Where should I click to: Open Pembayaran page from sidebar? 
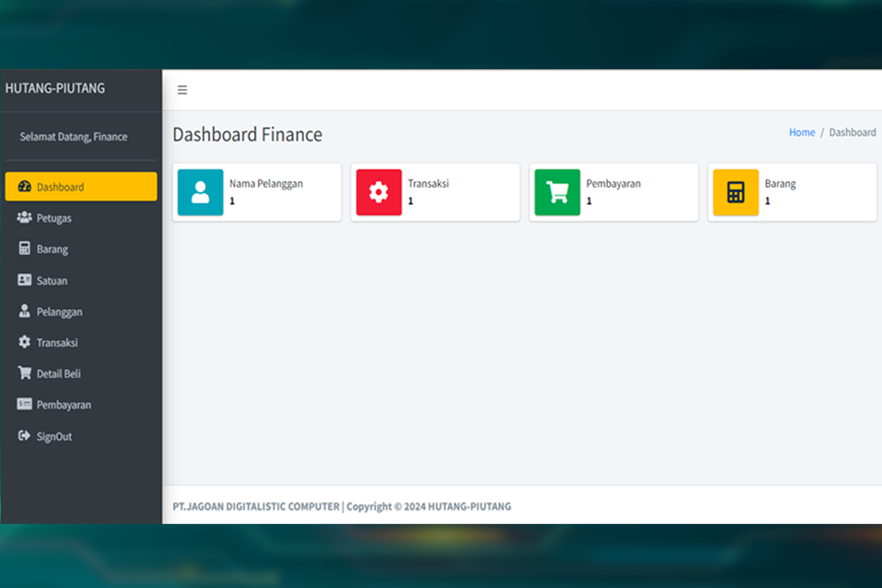coord(64,405)
